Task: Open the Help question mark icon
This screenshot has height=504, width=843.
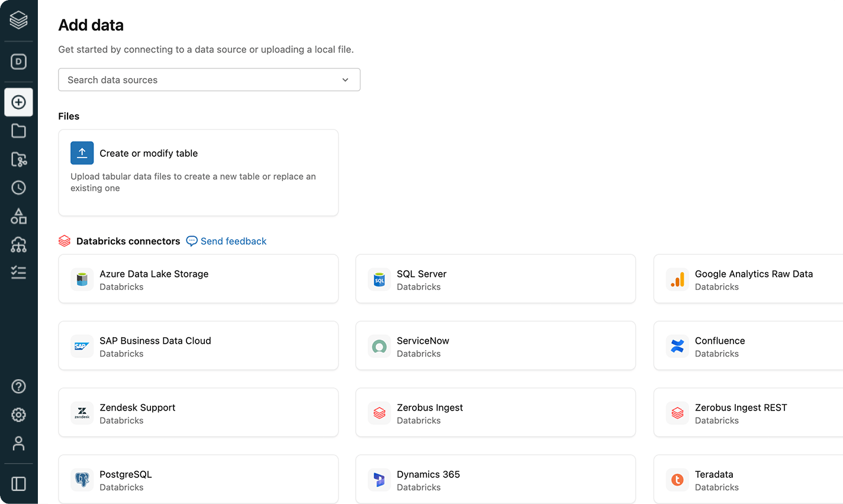Action: point(18,386)
